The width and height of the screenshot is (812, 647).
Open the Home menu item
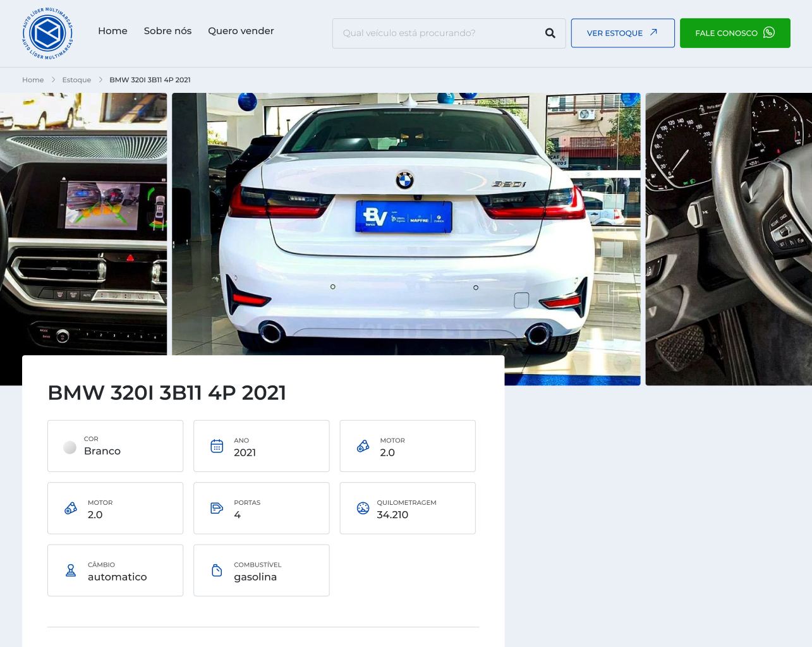[112, 31]
